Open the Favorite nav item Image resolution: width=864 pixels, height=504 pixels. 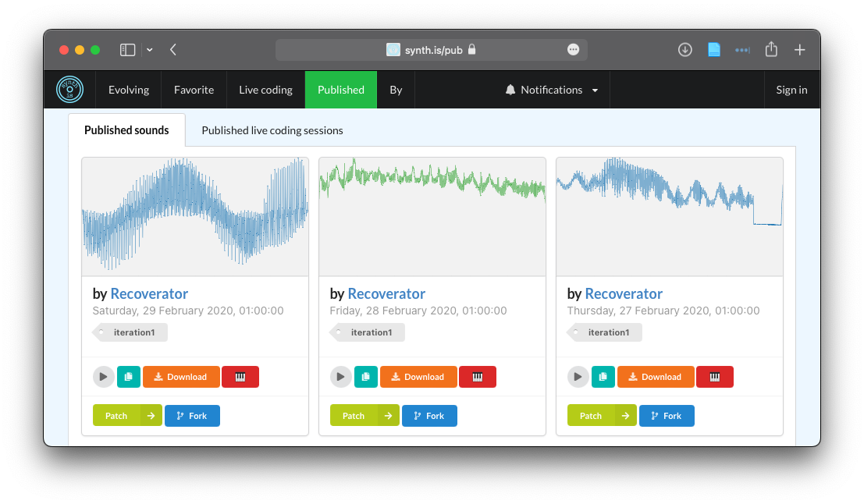(194, 90)
